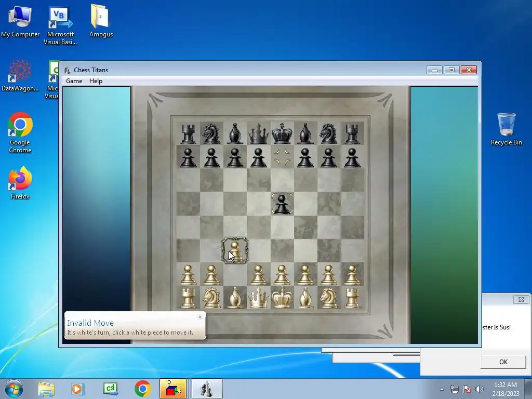Select the white rook on h1
Viewport: 532px width, 399px height.
(x=352, y=298)
